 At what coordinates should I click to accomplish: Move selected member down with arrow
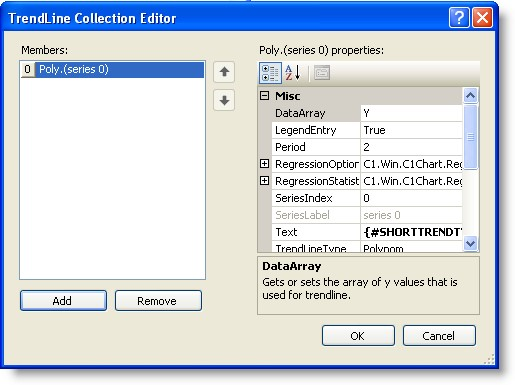(x=224, y=100)
